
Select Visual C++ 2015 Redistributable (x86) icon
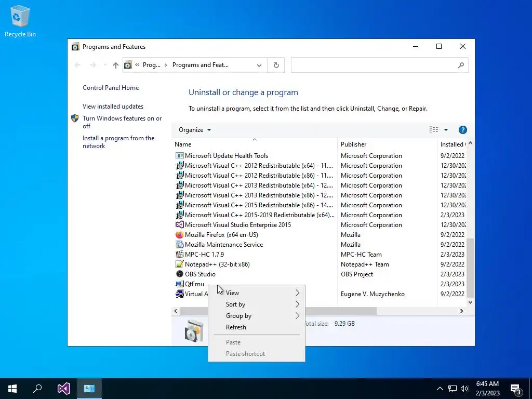[179, 205]
